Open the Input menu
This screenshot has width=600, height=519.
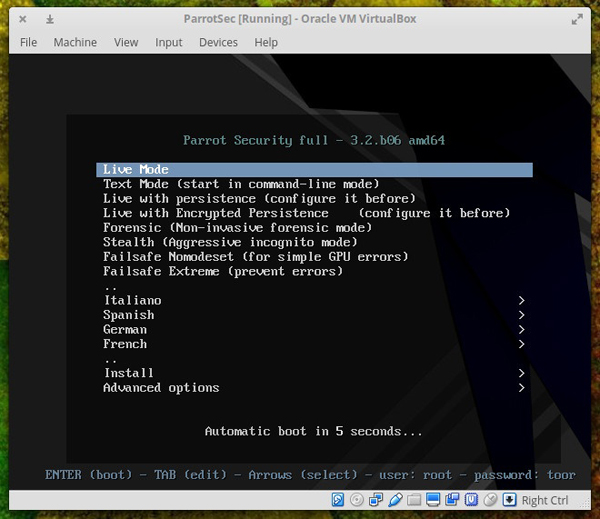coord(168,42)
